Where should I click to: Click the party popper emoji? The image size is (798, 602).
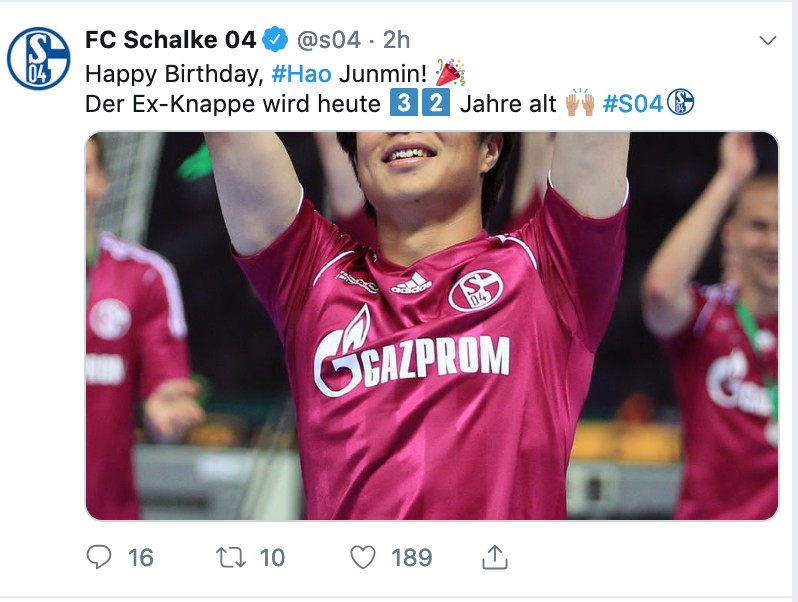point(452,73)
